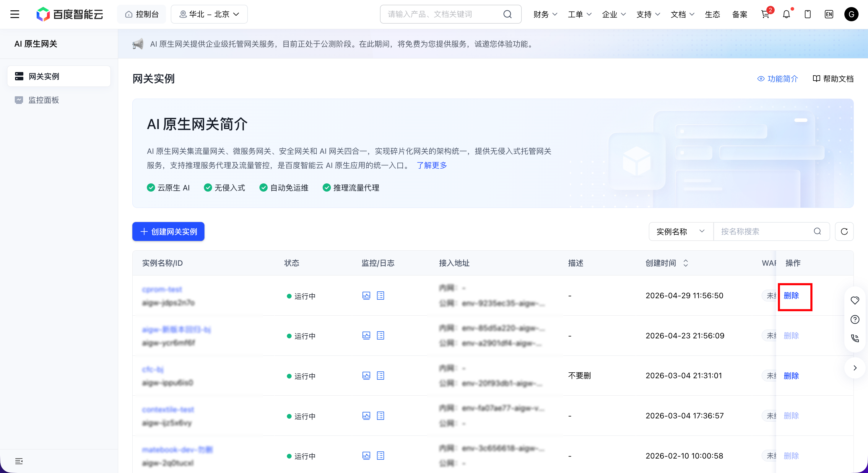868x473 pixels.
Task: Click the magnifier icon in top search
Action: pyautogui.click(x=508, y=14)
